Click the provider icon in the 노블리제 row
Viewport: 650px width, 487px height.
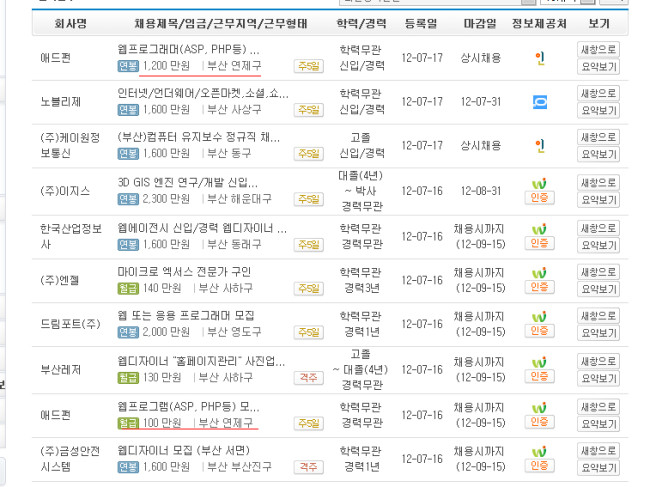[x=540, y=102]
